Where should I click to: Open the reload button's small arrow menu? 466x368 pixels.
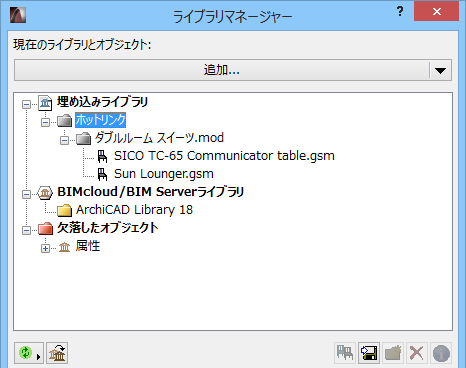coord(39,357)
